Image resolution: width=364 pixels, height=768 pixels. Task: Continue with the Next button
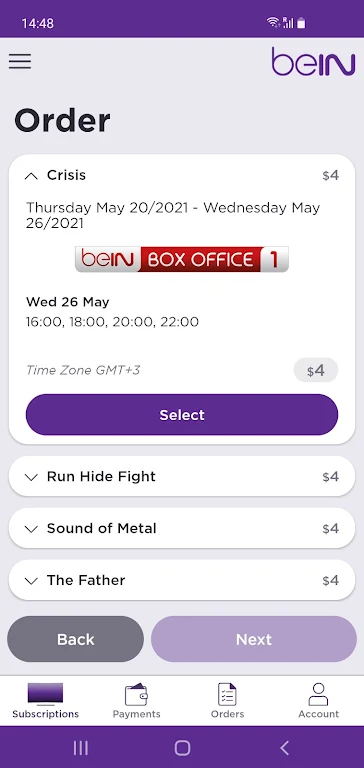(x=254, y=639)
